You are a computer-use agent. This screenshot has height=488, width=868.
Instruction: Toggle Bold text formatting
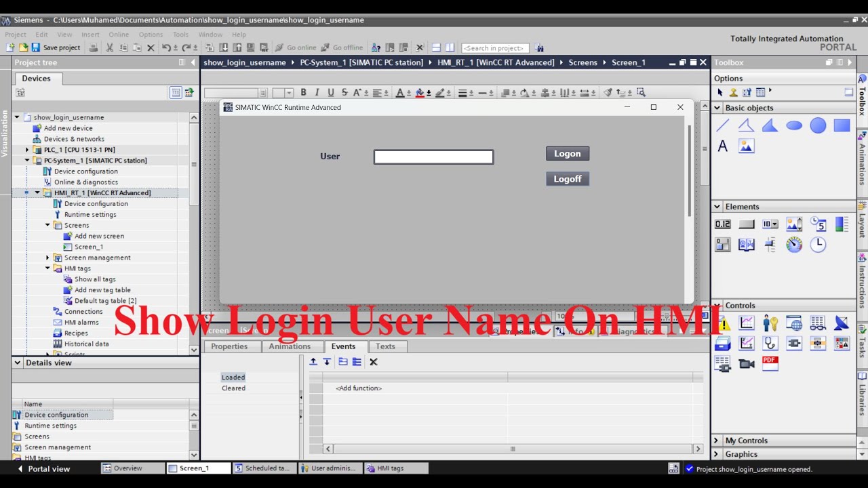[303, 93]
